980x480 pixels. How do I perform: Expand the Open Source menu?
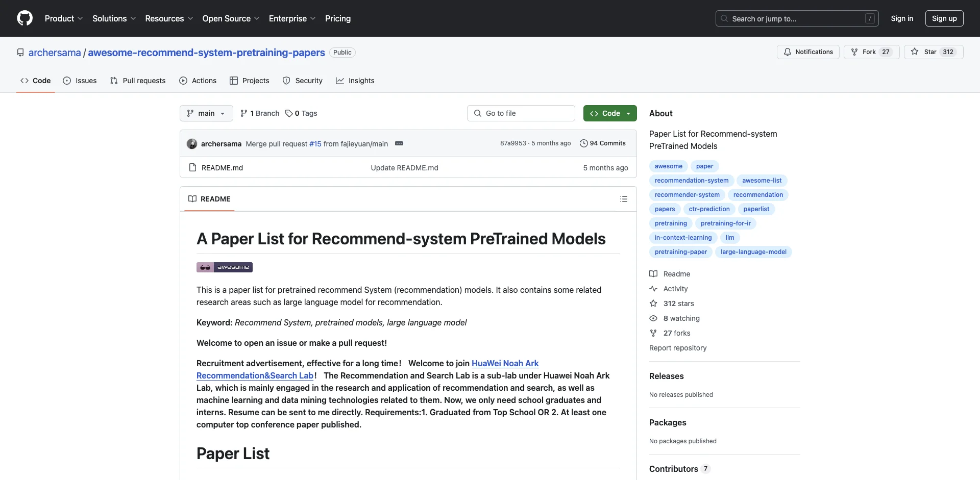pyautogui.click(x=231, y=18)
